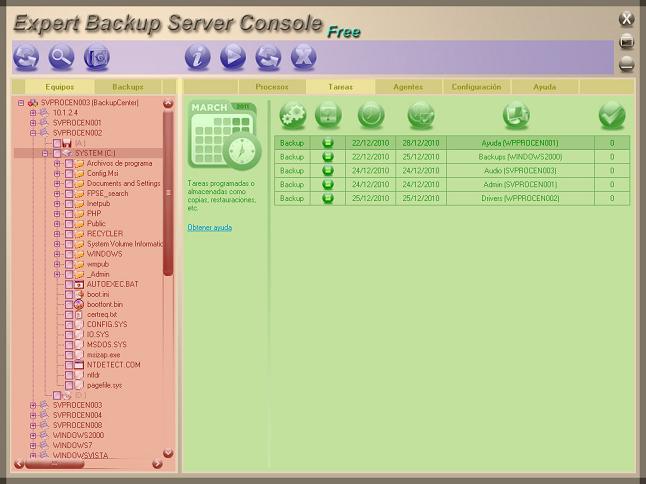Click the blue X delete toolbar icon

pyautogui.click(x=304, y=57)
